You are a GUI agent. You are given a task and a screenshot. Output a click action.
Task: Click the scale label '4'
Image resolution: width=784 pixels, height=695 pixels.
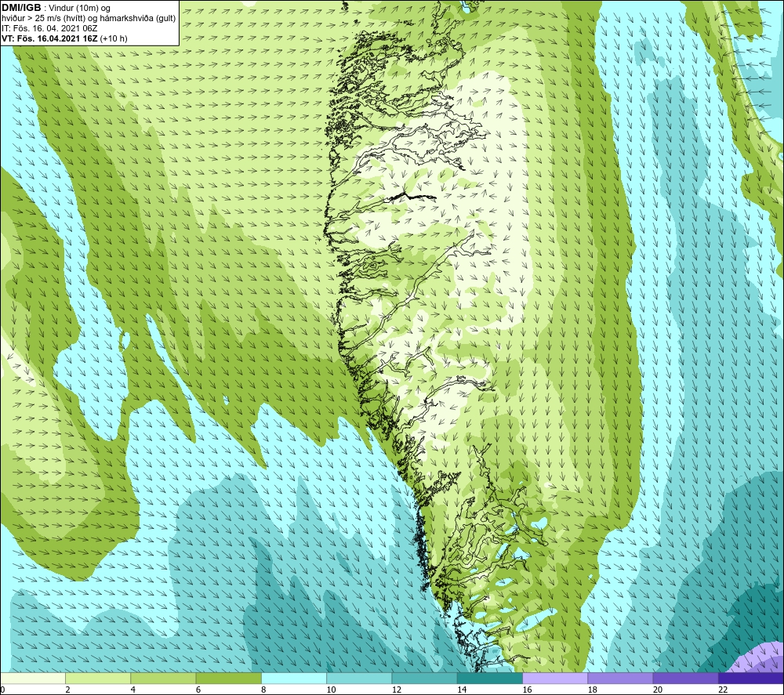coord(133,690)
